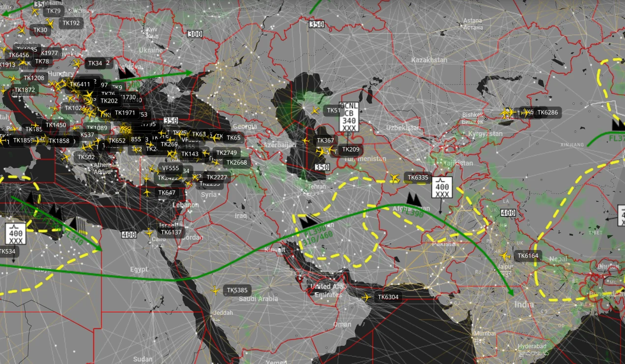Open flight label TK192
The image size is (625, 364).
pyautogui.click(x=71, y=23)
